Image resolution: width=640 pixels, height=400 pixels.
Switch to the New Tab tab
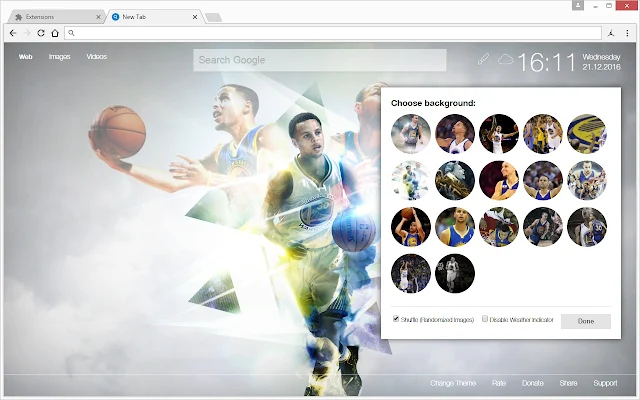tap(154, 17)
